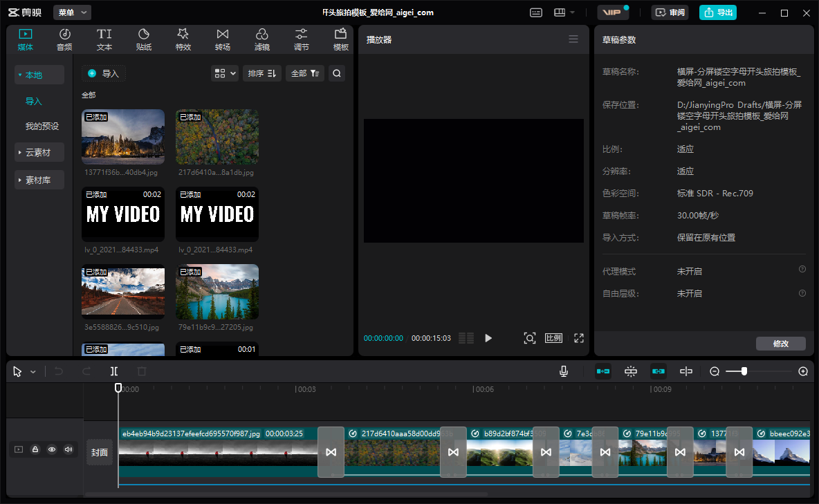Click the zoom-in icon on timeline

coord(803,371)
